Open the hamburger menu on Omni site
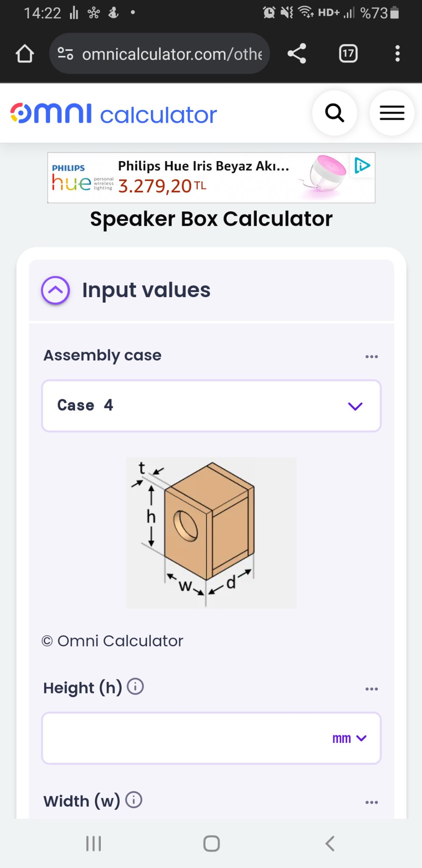 coord(392,113)
